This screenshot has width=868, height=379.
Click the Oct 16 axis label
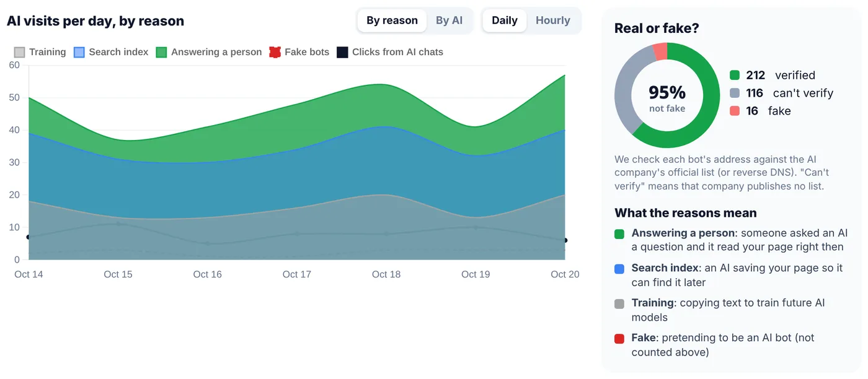[x=207, y=274]
